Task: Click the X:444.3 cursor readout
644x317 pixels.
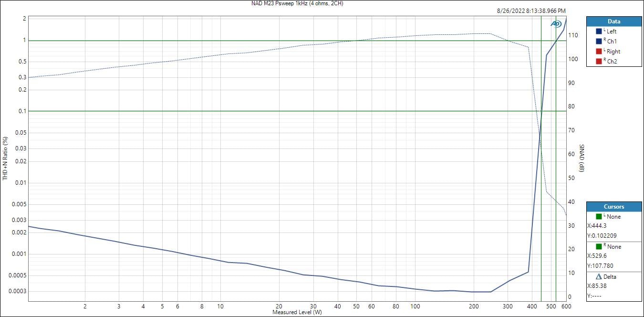Action: [x=597, y=226]
